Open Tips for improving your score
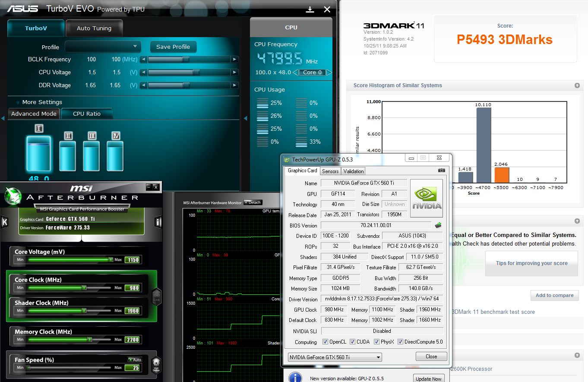The image size is (588, 382). 531,263
